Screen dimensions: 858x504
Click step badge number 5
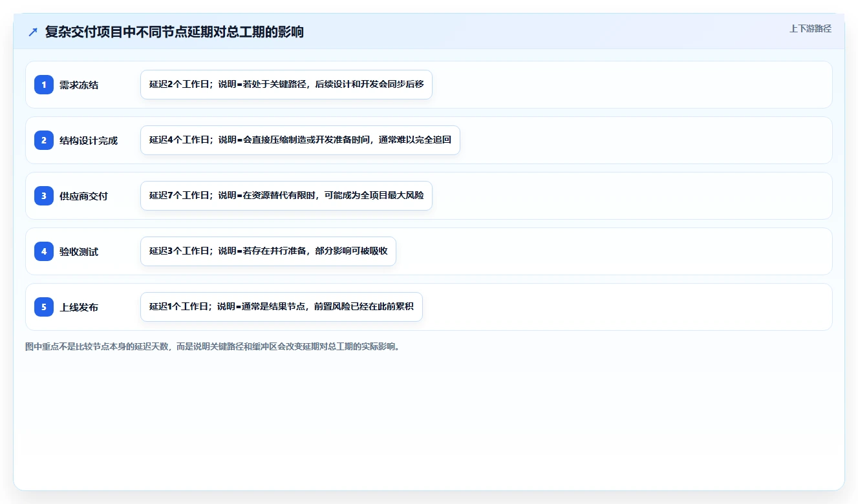pyautogui.click(x=44, y=307)
